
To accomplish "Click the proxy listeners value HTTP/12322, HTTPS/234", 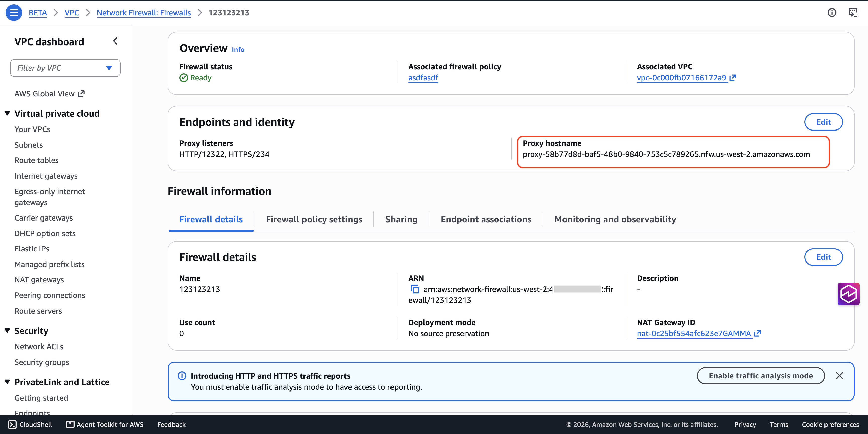I will pyautogui.click(x=224, y=154).
